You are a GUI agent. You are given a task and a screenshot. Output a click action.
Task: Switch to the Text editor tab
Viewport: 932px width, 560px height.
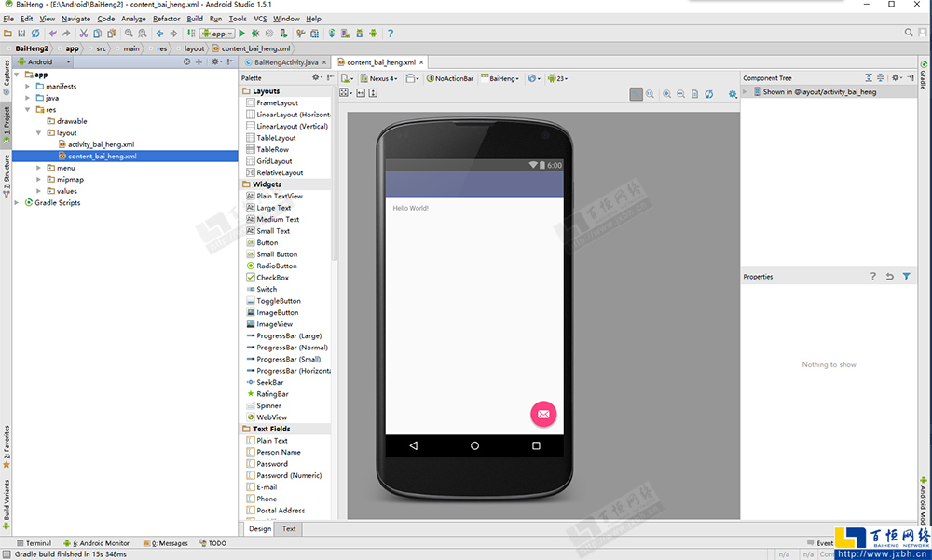pyautogui.click(x=289, y=528)
